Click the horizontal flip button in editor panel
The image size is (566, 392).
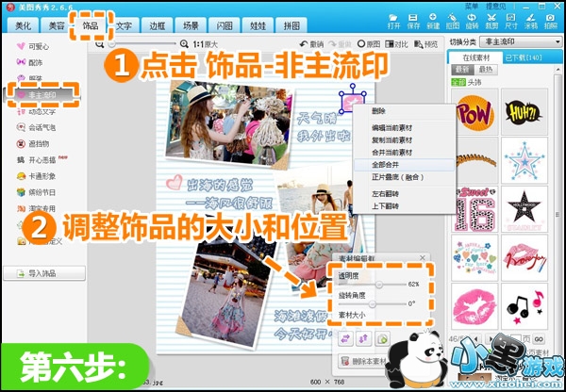pos(345,339)
